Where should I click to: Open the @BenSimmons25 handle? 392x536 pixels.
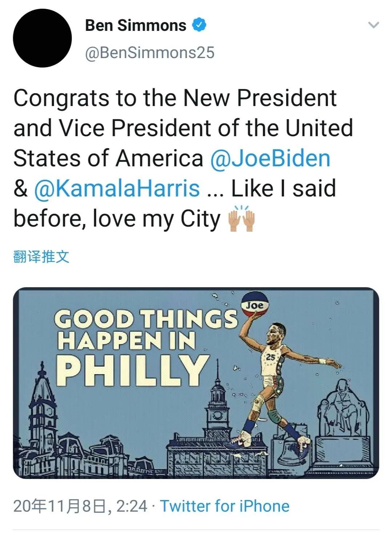click(x=150, y=53)
